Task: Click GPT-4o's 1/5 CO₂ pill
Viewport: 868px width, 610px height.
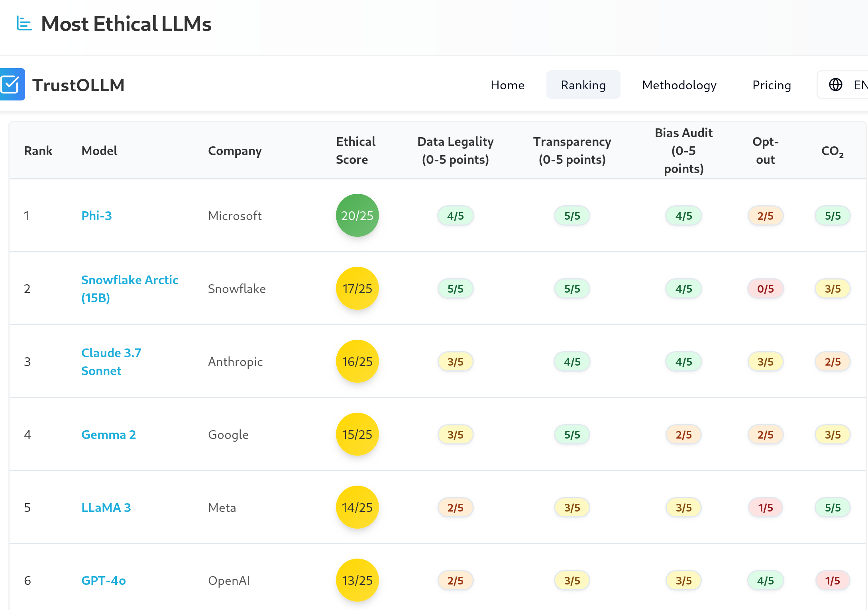Action: pos(833,580)
